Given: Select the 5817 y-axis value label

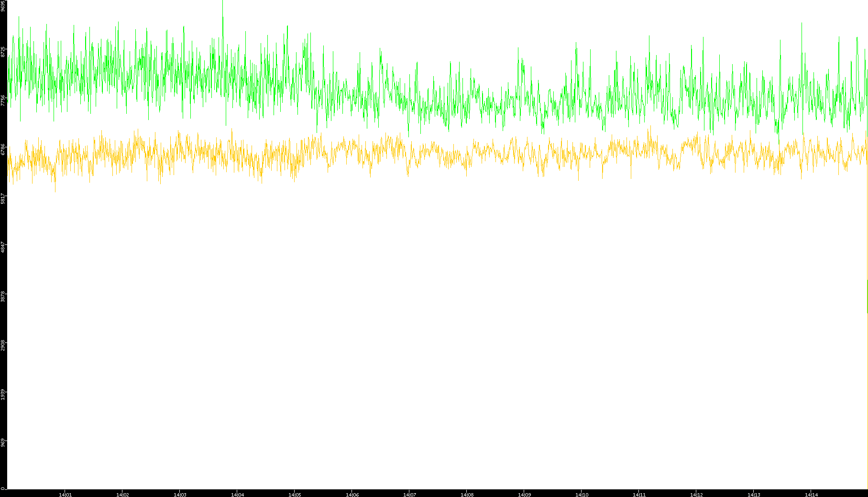Looking at the screenshot, I should pos(3,198).
